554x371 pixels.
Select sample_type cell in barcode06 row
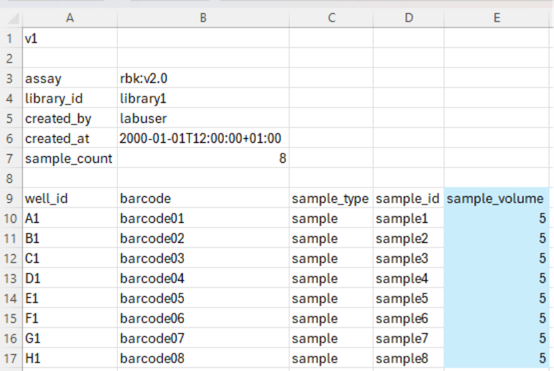pos(331,318)
